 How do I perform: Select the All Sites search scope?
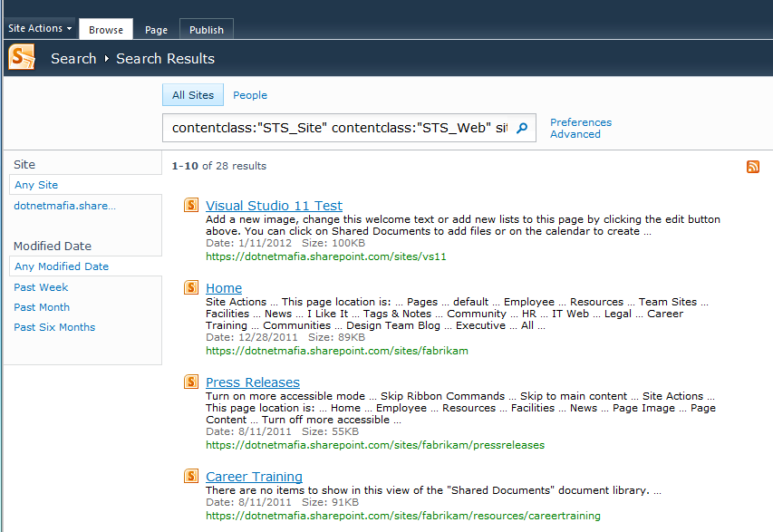tap(193, 94)
